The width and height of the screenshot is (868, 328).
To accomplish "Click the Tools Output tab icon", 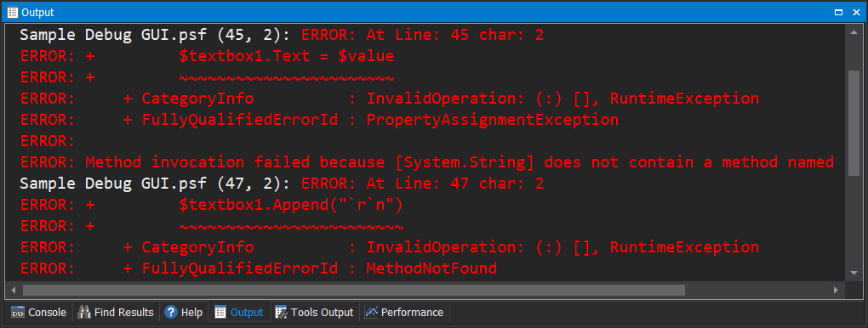I will tap(281, 313).
